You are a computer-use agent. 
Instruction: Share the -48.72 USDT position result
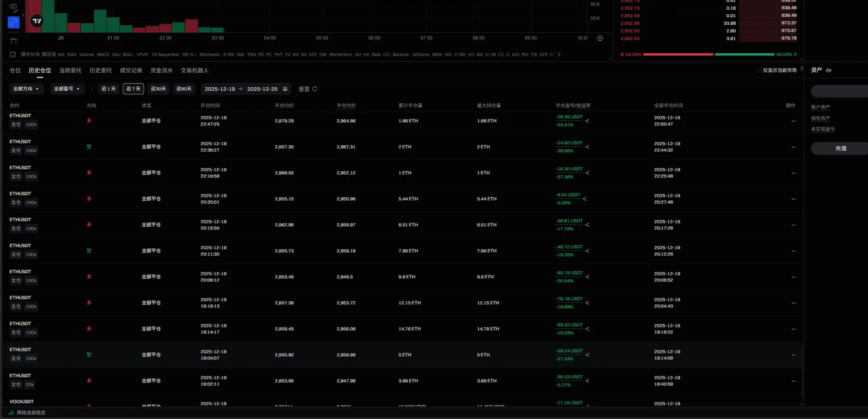(x=587, y=251)
